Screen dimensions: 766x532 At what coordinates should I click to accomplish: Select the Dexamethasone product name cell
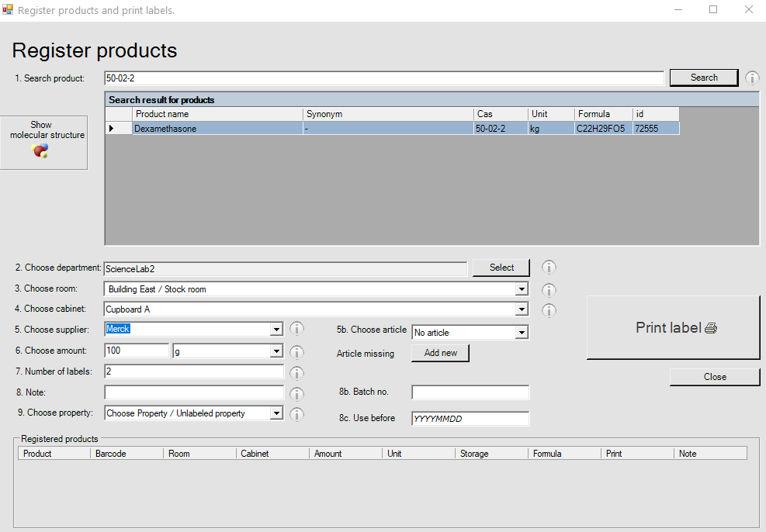click(217, 129)
